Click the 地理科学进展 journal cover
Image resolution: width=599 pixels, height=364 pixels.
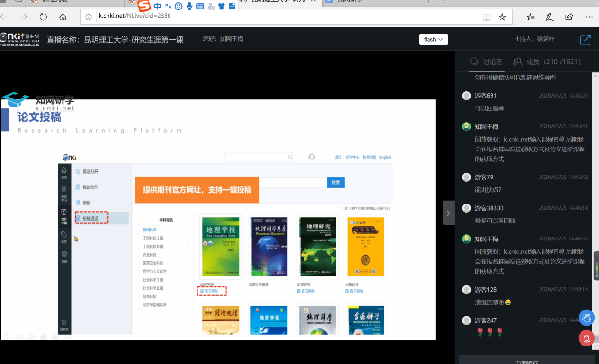[269, 247]
